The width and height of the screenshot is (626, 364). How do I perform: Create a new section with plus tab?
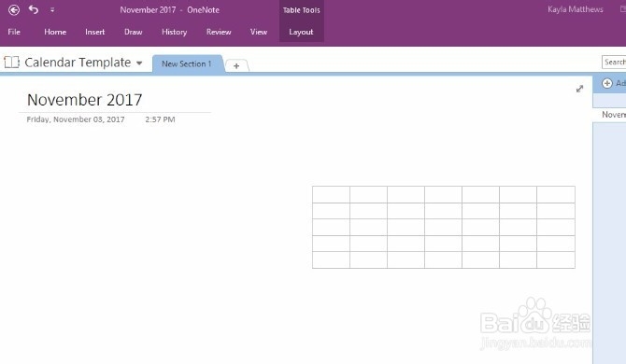point(236,65)
